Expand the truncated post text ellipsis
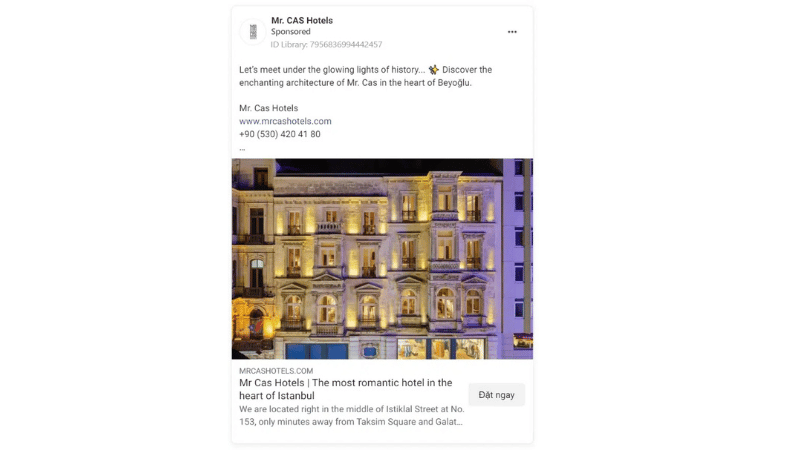800x450 pixels. tap(242, 149)
